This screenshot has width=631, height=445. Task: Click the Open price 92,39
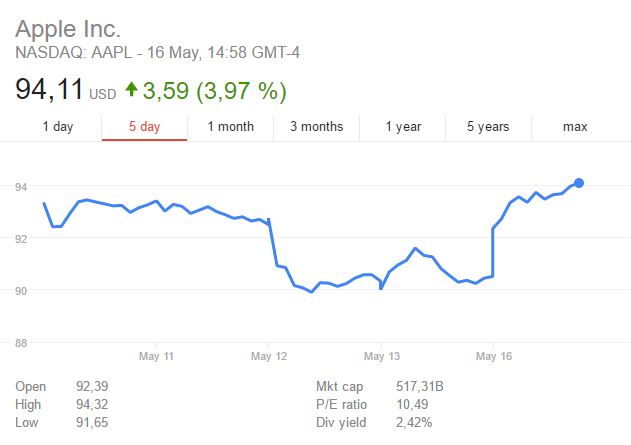click(92, 387)
